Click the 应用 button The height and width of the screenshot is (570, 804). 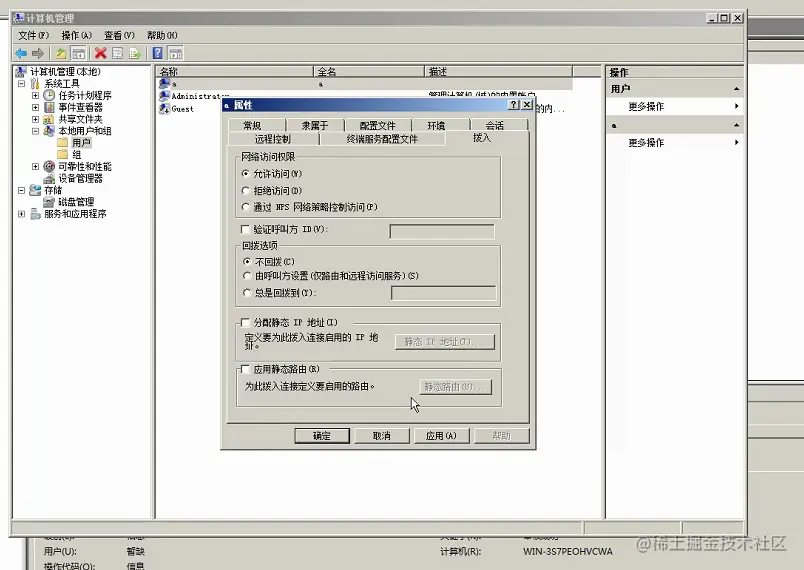(441, 436)
